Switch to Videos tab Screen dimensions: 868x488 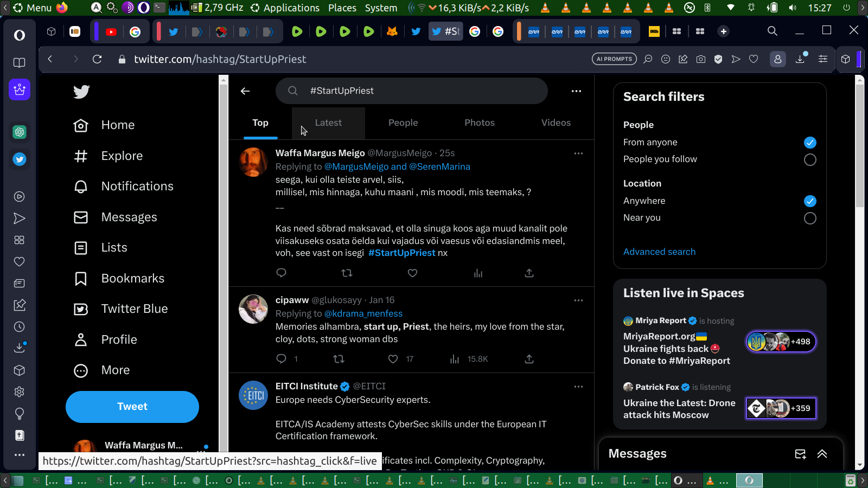click(x=556, y=123)
